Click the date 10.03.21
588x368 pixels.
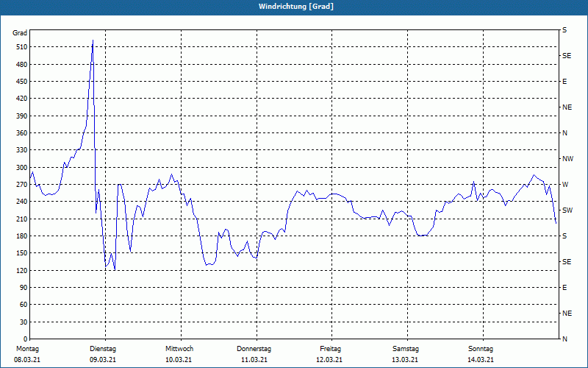[x=179, y=360]
